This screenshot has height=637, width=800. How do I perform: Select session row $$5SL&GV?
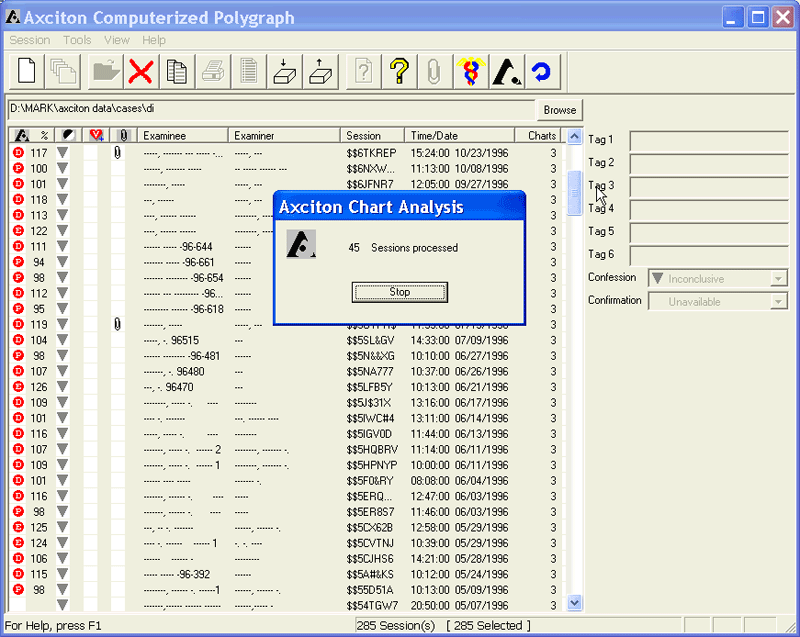click(286, 340)
